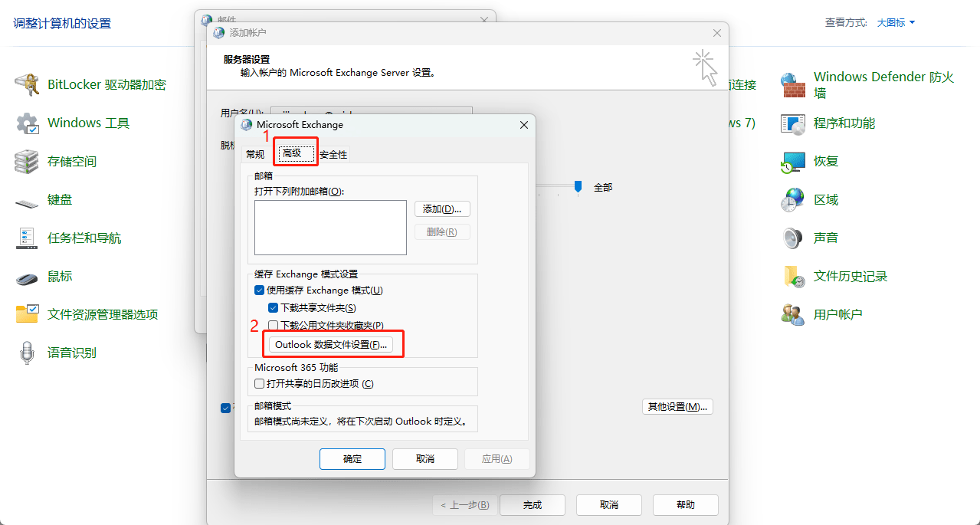Open the 语音识别 microphone icon

pyautogui.click(x=27, y=353)
